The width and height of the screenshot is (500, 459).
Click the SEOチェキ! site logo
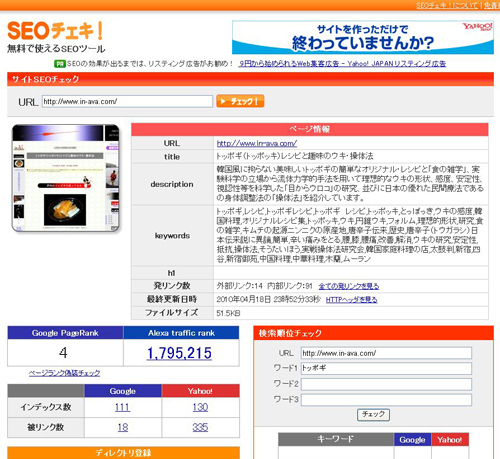click(x=55, y=31)
